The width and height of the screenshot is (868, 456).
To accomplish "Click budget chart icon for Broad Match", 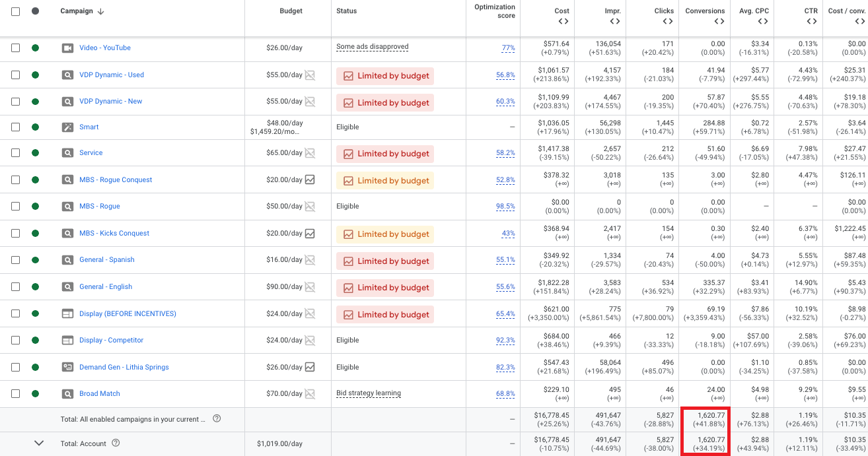I will [x=310, y=393].
